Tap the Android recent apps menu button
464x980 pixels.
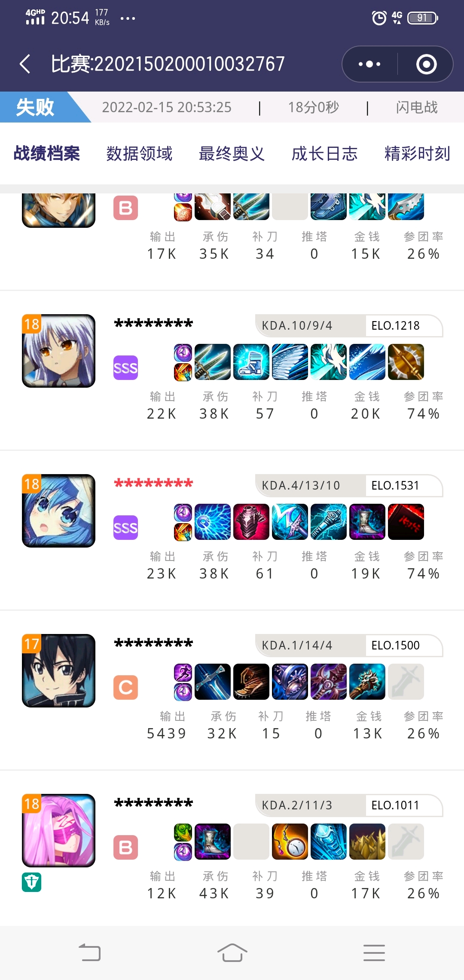tap(374, 952)
